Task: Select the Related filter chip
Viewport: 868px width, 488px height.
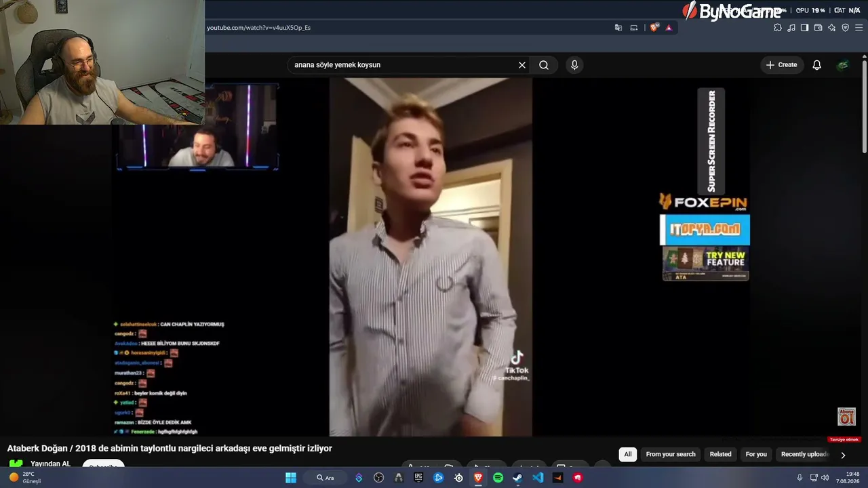Action: (x=720, y=454)
